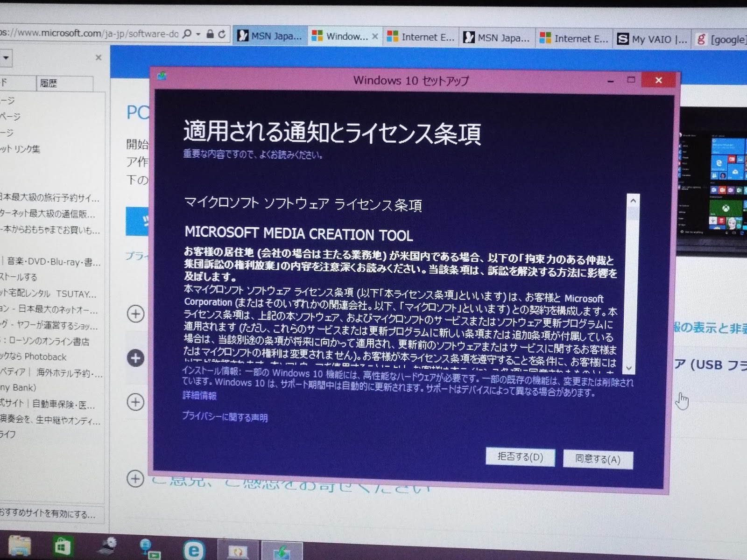Switch to the first MSN Japa... tab
The image size is (747, 560).
270,36
